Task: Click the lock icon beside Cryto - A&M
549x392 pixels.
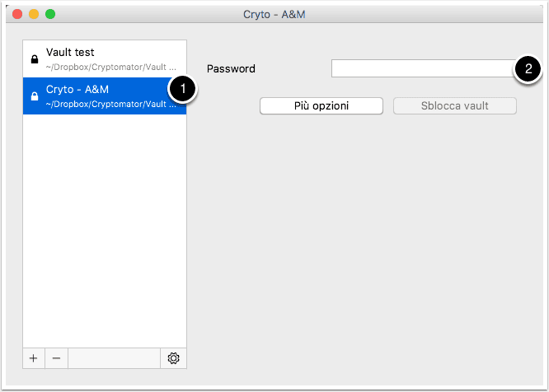Action: (35, 96)
